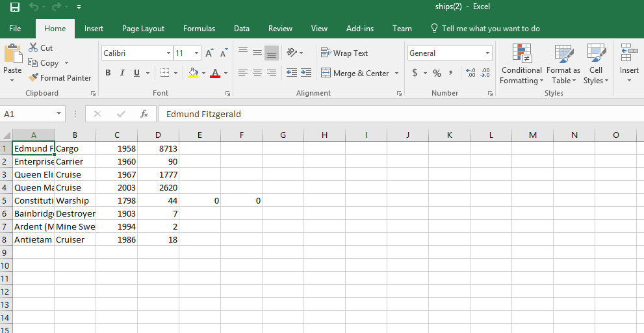The image size is (644, 333).
Task: Click the Decrease Font Size icon
Action: [224, 53]
